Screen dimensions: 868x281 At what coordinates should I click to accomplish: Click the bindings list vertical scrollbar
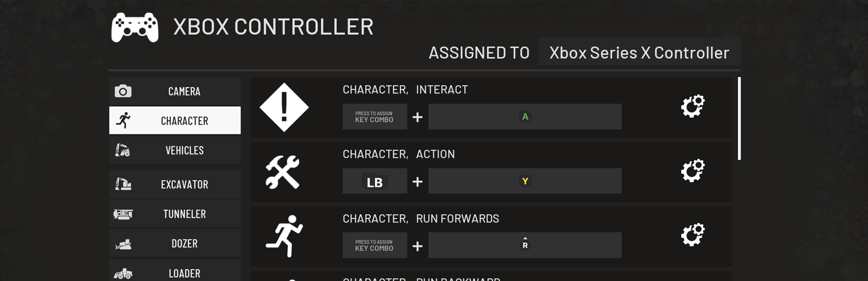pos(739,118)
